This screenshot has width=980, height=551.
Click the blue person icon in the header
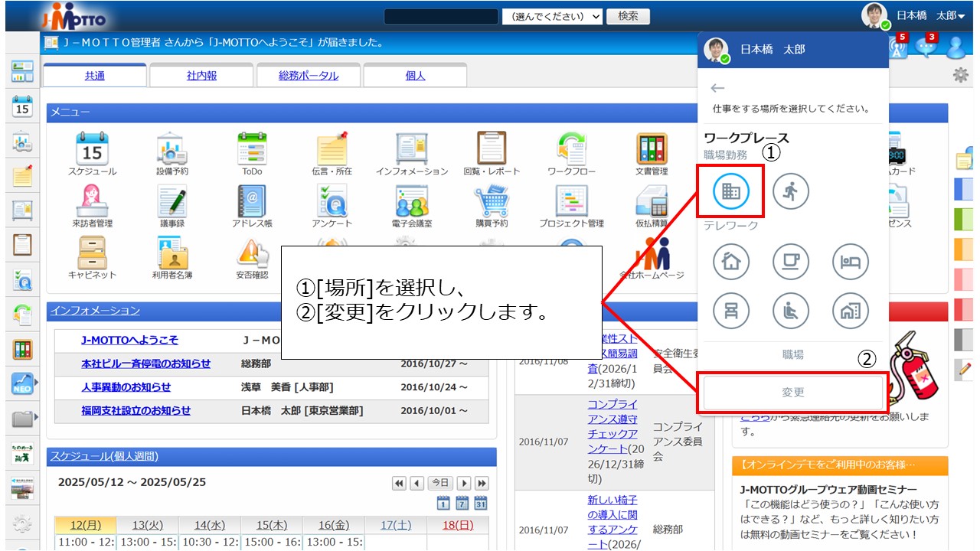955,47
